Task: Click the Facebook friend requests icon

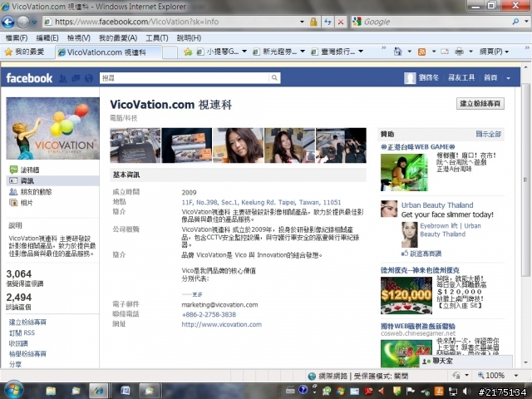Action: click(63, 78)
